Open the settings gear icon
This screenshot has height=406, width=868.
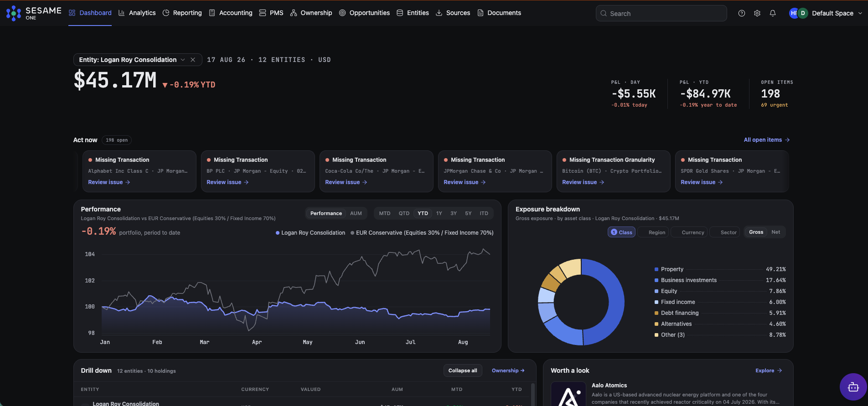point(757,13)
